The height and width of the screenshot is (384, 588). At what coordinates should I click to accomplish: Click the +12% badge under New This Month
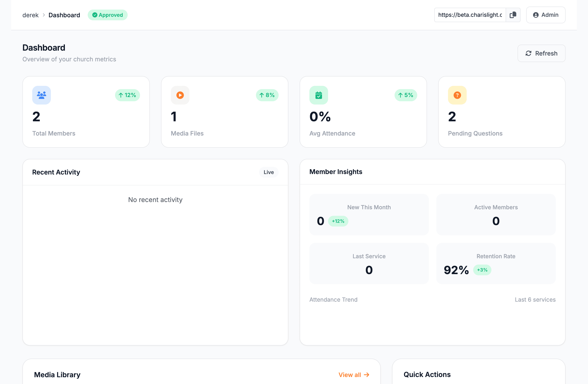pos(338,221)
